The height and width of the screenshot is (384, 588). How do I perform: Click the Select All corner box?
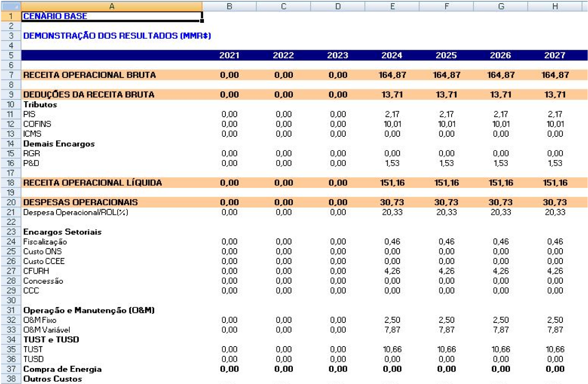click(x=10, y=6)
